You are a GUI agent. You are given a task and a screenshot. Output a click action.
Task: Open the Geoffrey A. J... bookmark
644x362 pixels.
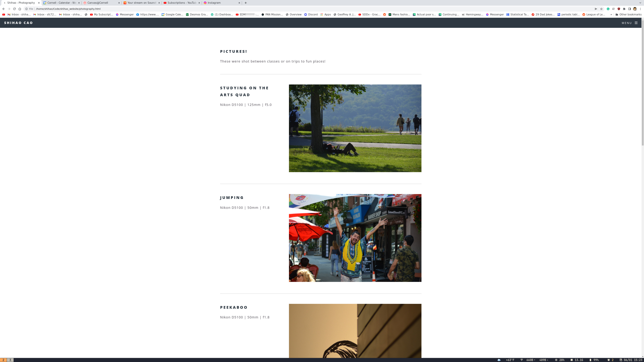(344, 14)
